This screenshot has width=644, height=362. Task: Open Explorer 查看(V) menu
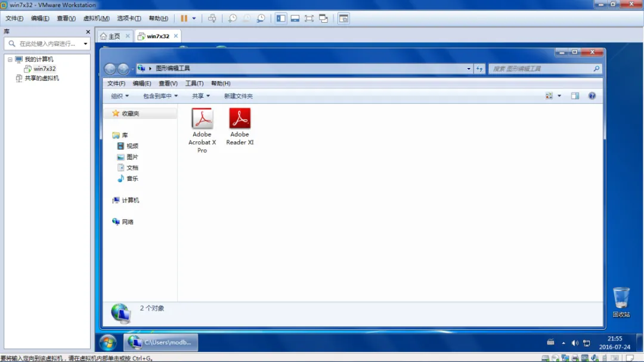point(168,83)
